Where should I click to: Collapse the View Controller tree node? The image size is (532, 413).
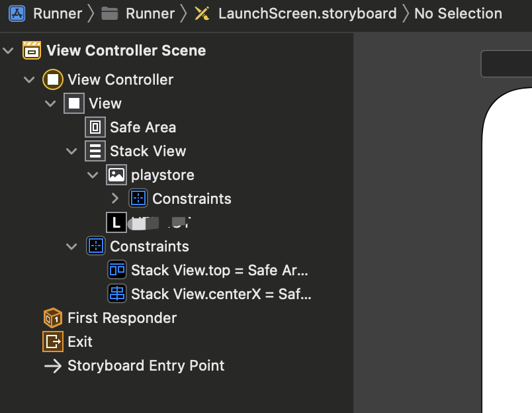point(29,79)
